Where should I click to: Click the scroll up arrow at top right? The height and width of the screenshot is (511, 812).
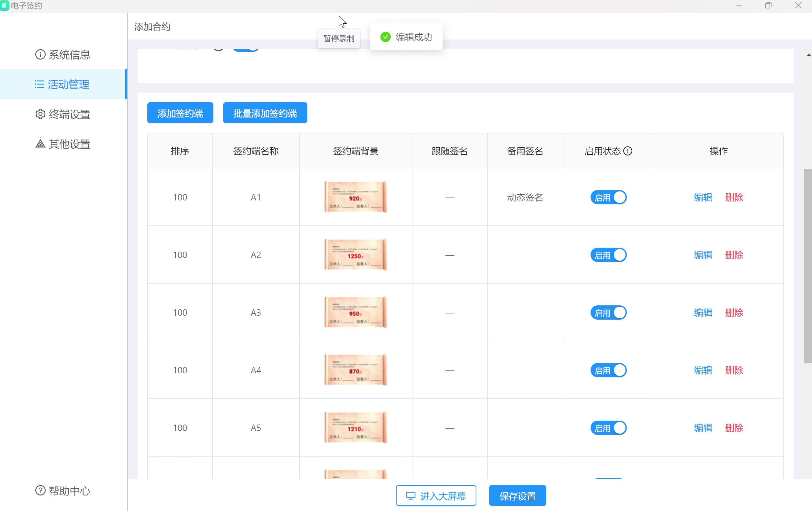808,55
